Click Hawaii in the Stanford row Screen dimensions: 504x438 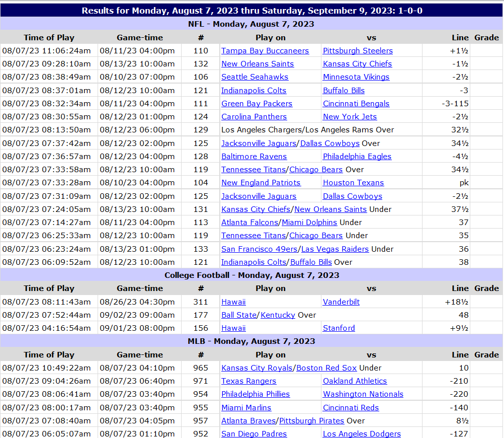tap(234, 328)
